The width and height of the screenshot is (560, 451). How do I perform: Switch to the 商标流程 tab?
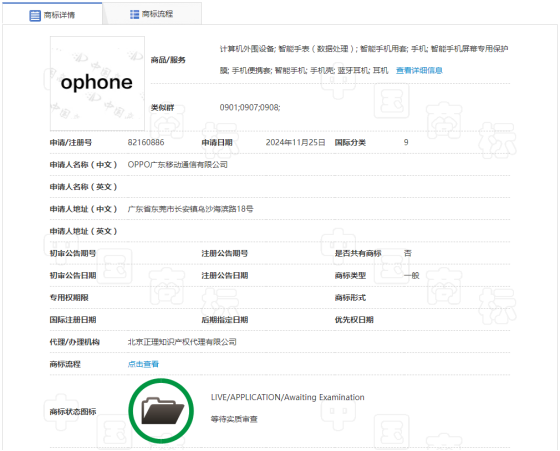click(x=152, y=14)
